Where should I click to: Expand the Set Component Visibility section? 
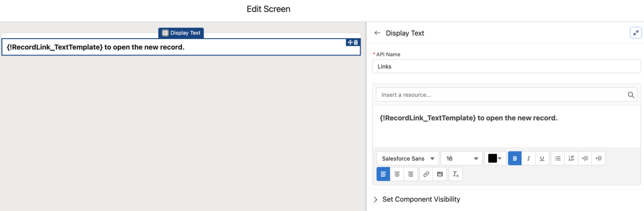coord(421,199)
